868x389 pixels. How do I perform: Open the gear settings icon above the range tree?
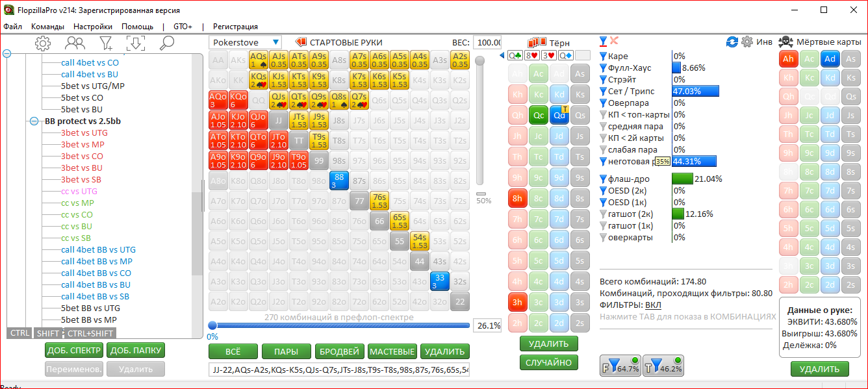(43, 44)
